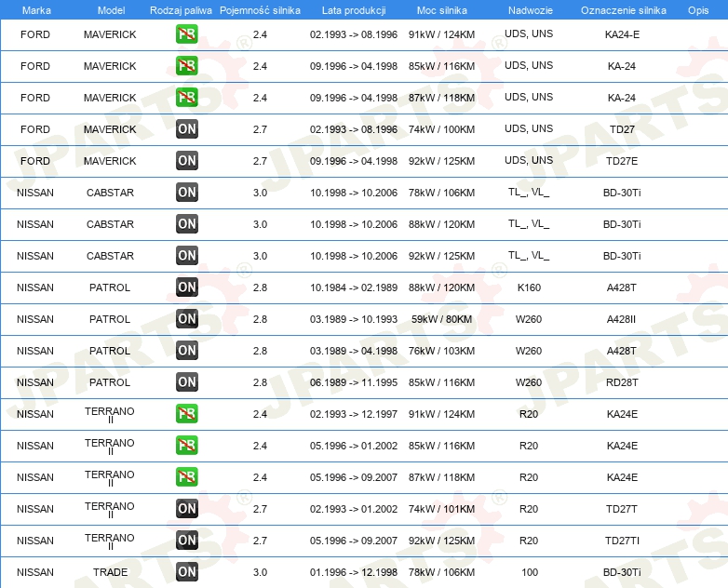
Task: Click the ON diesel icon for Cabstar 92kW / 125KM
Action: [x=186, y=255]
